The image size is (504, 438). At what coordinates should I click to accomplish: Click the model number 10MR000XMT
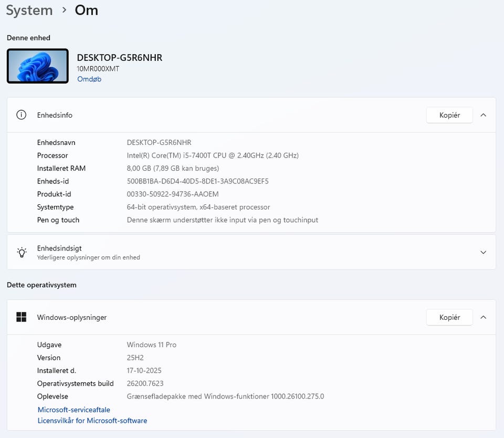click(98, 69)
